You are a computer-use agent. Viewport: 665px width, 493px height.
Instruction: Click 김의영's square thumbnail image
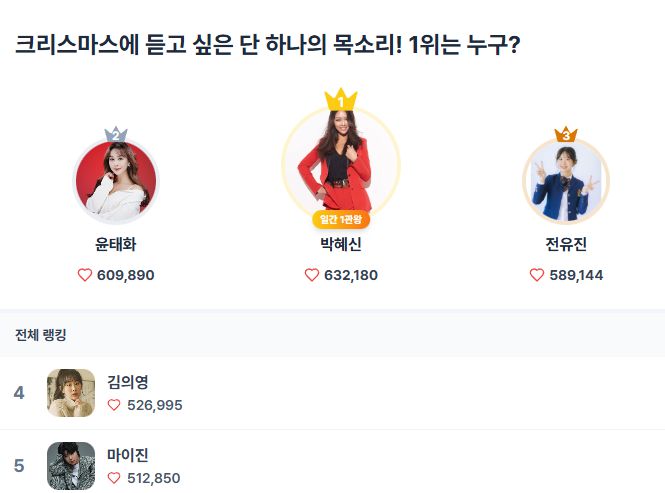click(x=71, y=393)
